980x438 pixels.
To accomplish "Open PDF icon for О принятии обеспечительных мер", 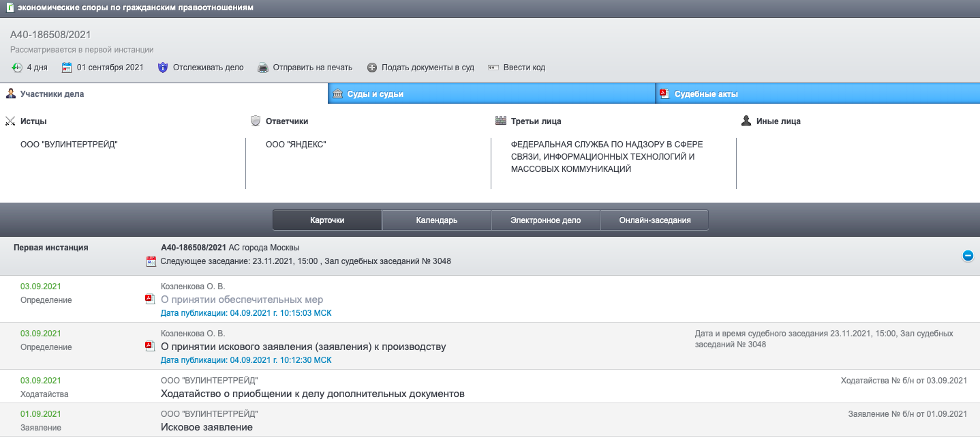I will [x=150, y=299].
